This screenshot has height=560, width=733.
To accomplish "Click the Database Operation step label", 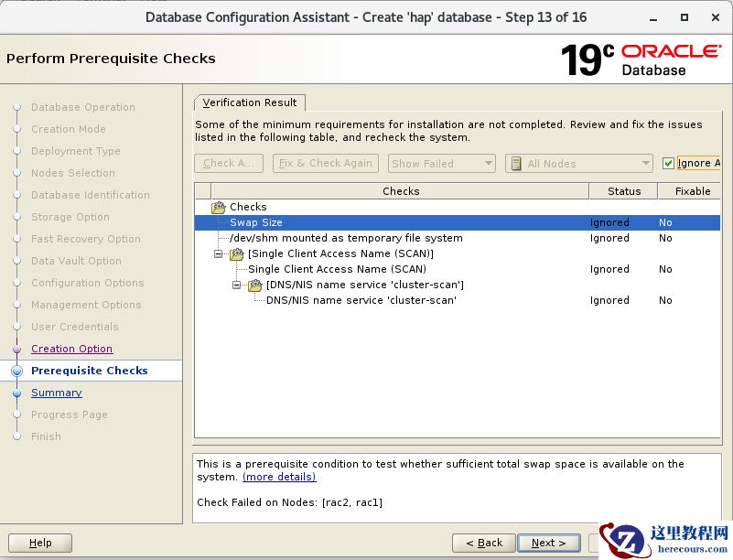I will (x=82, y=107).
